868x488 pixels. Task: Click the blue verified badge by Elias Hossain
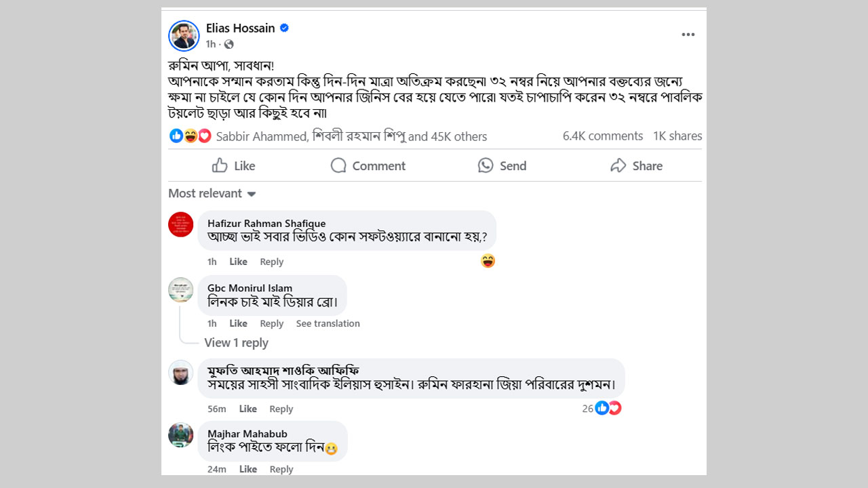(285, 28)
